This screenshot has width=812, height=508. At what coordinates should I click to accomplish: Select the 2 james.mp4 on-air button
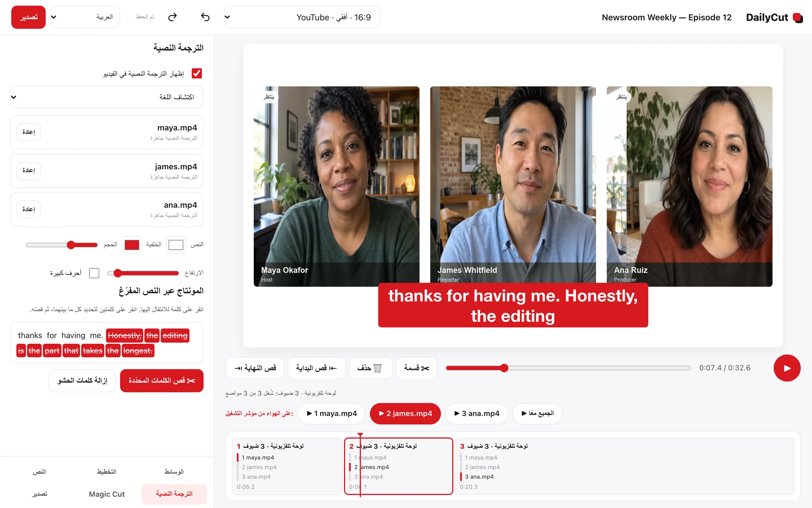coord(405,413)
